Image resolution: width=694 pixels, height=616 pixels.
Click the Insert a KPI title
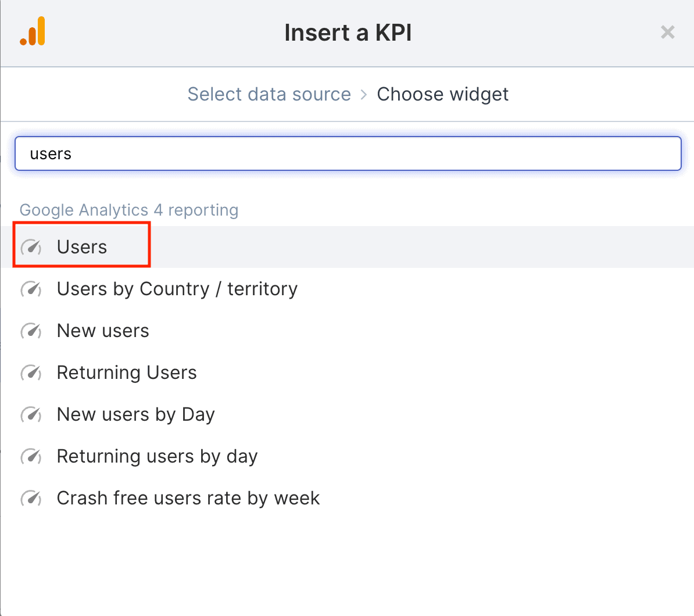tap(348, 33)
